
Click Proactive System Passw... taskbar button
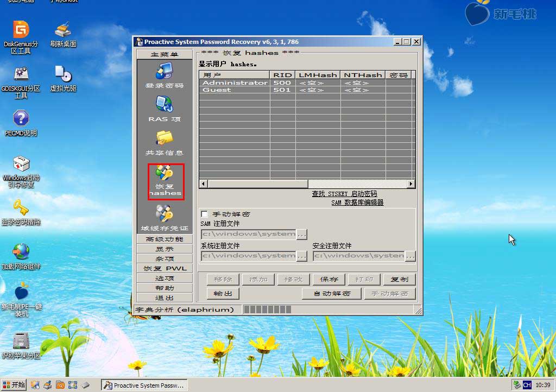coord(144,385)
